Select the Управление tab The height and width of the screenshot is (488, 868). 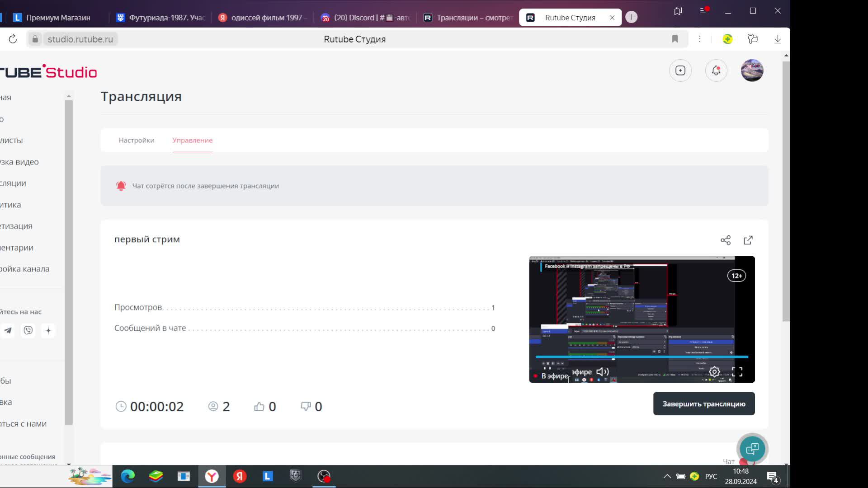192,141
